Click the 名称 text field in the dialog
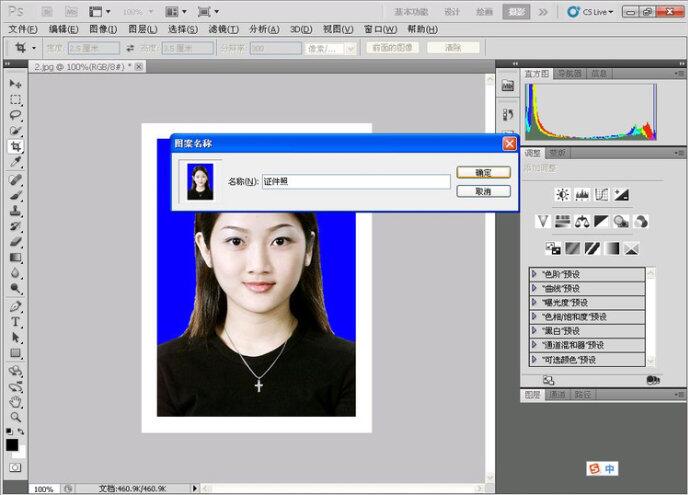Screen dimensions: 688x495 (355, 182)
